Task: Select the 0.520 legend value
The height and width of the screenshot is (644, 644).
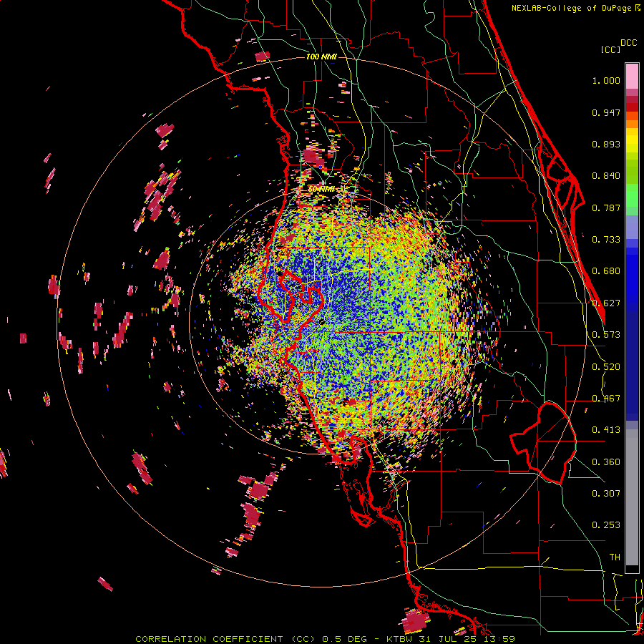Action: (606, 367)
